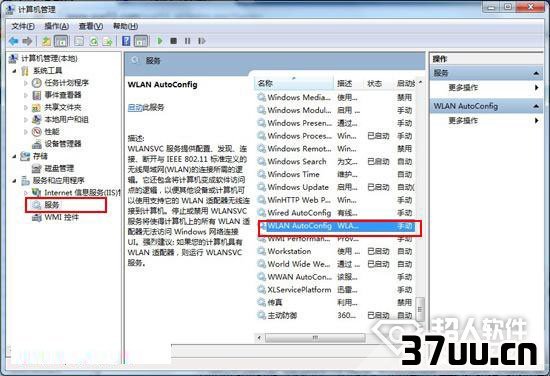The height and width of the screenshot is (376, 550).
Task: Click the Back arrow toolbar icon
Action: pos(13,41)
